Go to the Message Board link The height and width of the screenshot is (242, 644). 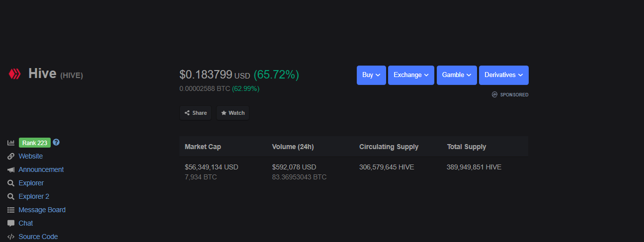(42, 210)
